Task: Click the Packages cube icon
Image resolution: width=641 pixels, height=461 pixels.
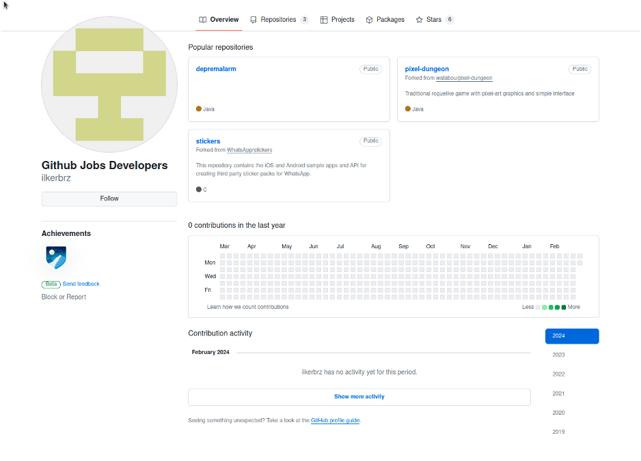Action: tap(369, 20)
